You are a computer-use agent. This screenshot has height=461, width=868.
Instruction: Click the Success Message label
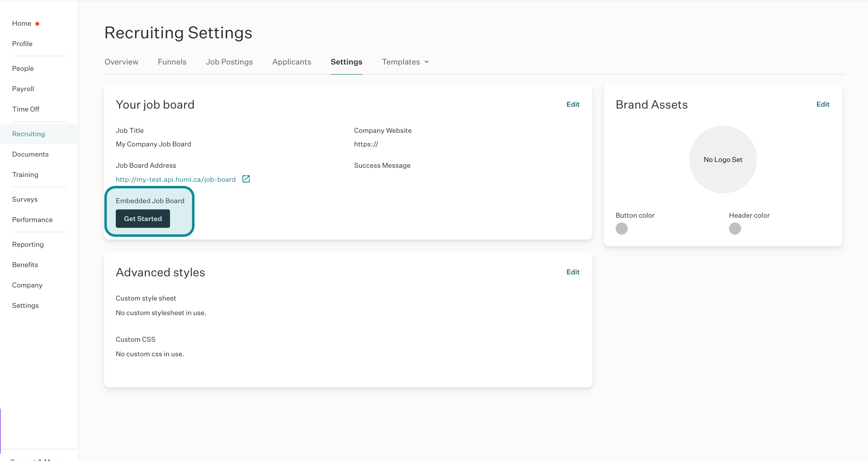pos(382,165)
